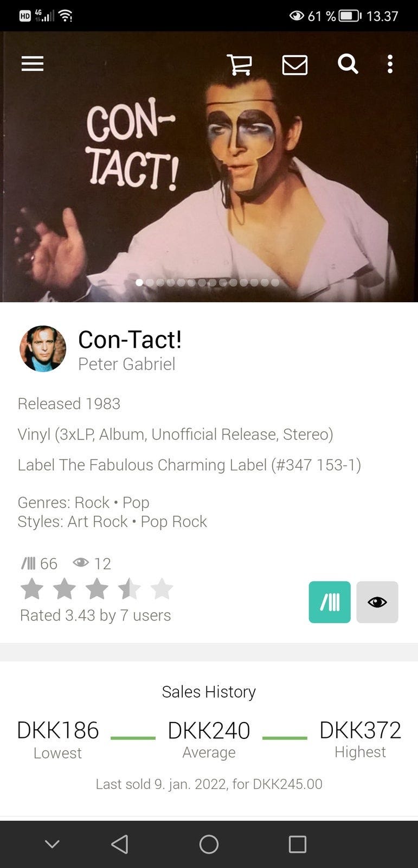Toggle the teal collection button

[330, 602]
